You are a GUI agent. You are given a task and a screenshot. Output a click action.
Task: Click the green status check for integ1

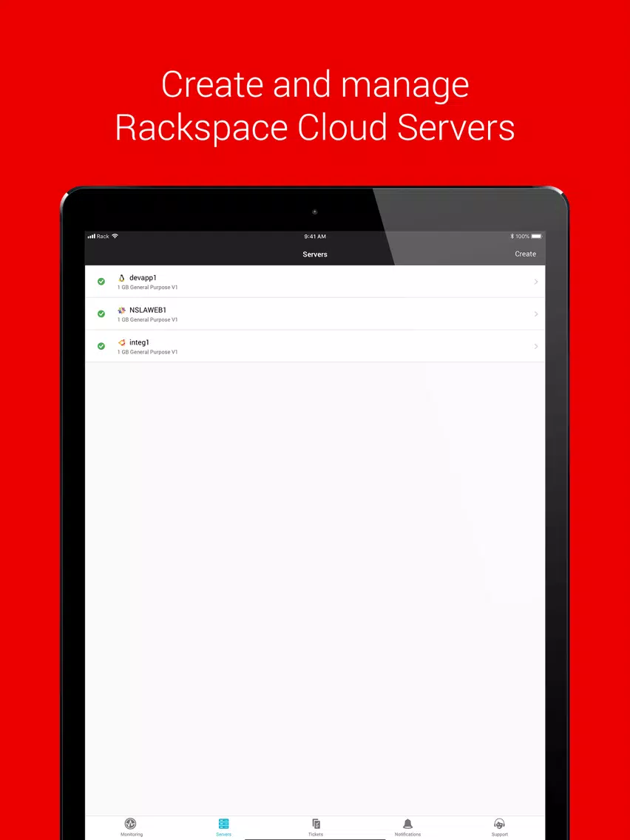(101, 346)
